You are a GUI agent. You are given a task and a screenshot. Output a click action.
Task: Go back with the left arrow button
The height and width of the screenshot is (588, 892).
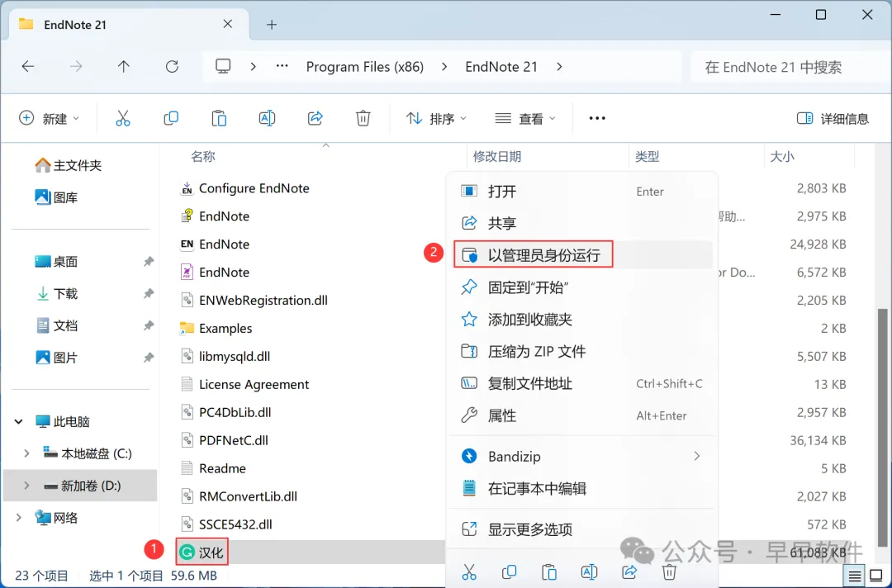pyautogui.click(x=28, y=67)
